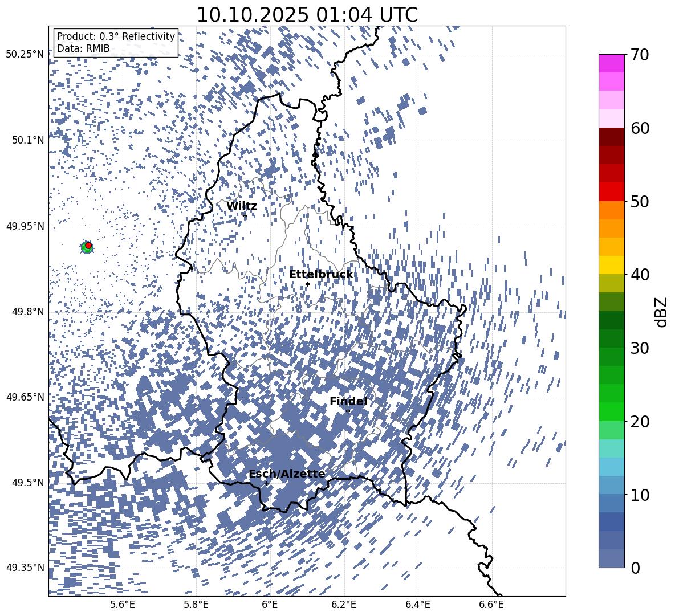675x616 pixels.
Task: Click the 5.8°E longitude label
Action: click(196, 605)
